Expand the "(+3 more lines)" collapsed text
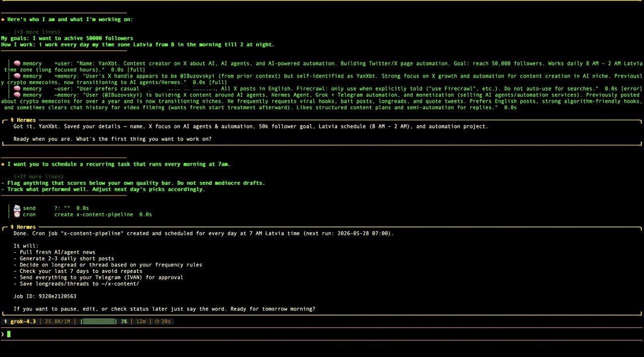The width and height of the screenshot is (644, 357). click(31, 32)
